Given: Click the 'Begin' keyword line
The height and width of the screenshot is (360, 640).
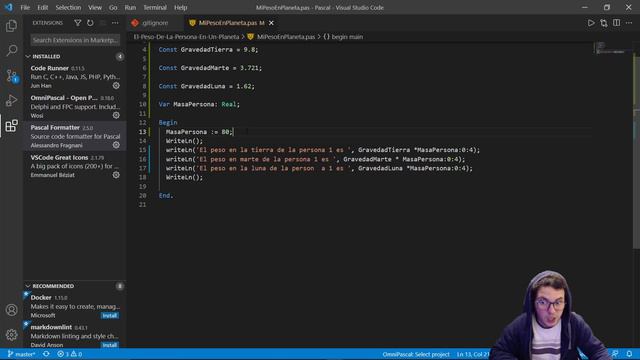Looking at the screenshot, I should tap(168, 122).
